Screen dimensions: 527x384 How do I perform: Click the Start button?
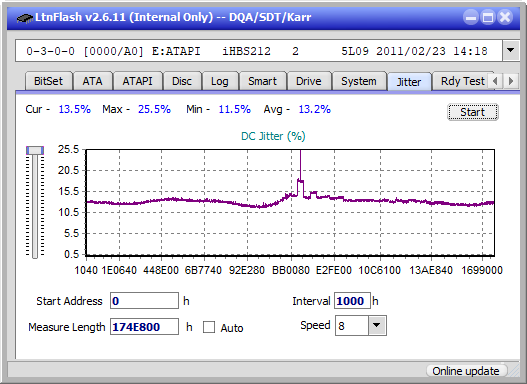[473, 112]
